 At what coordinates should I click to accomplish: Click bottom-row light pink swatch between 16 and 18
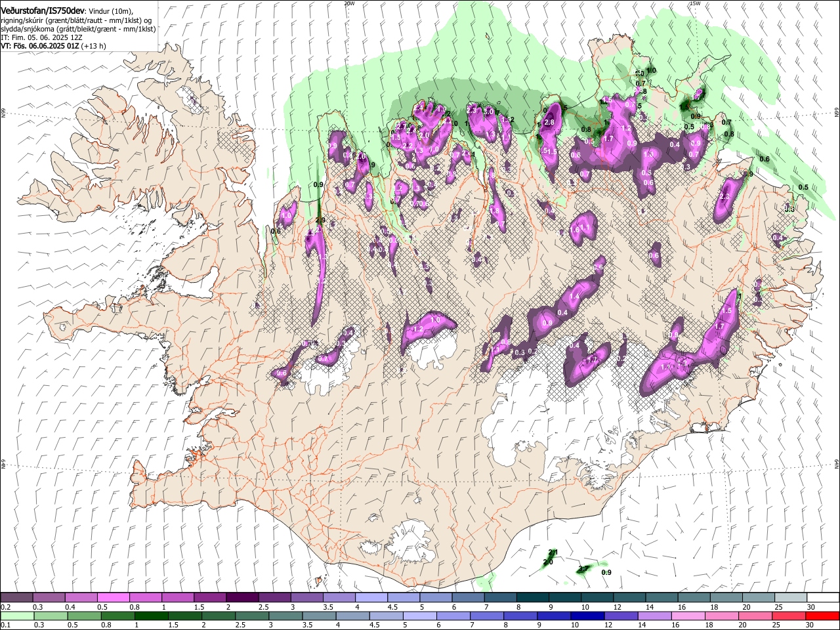(x=688, y=616)
